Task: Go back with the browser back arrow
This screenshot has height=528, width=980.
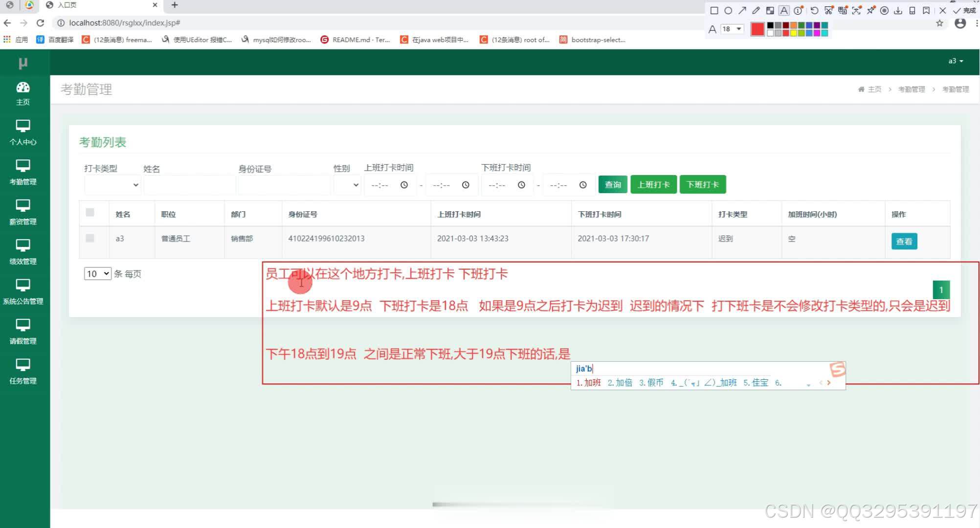Action: [x=7, y=23]
